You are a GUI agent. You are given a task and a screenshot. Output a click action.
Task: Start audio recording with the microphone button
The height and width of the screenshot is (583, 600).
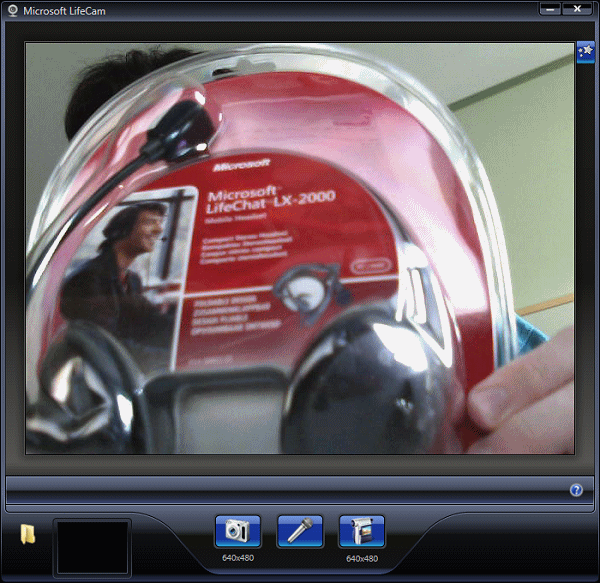(x=299, y=531)
